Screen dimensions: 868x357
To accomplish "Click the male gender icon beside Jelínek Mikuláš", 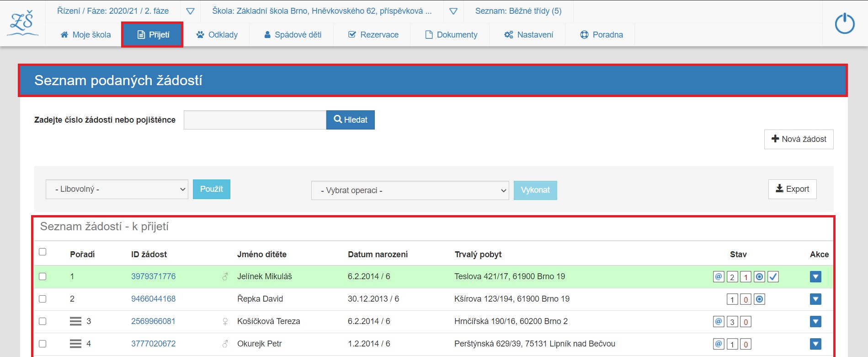I will (x=225, y=276).
